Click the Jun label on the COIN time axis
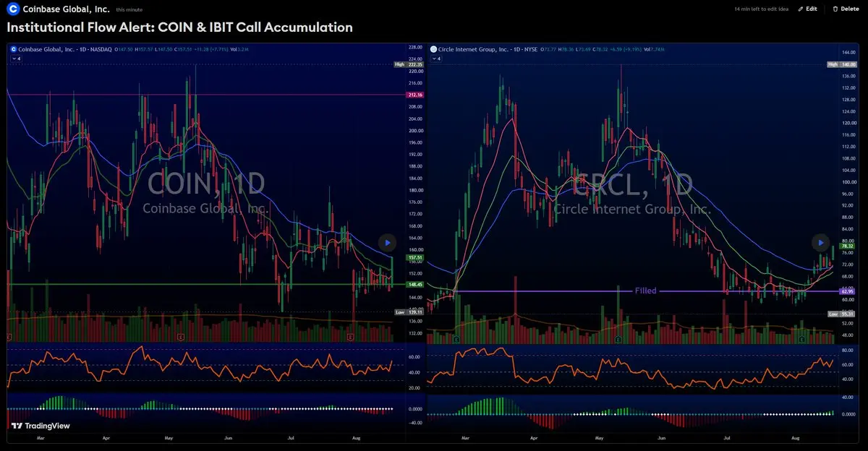Viewport: 868px width, 451px height. (229, 437)
